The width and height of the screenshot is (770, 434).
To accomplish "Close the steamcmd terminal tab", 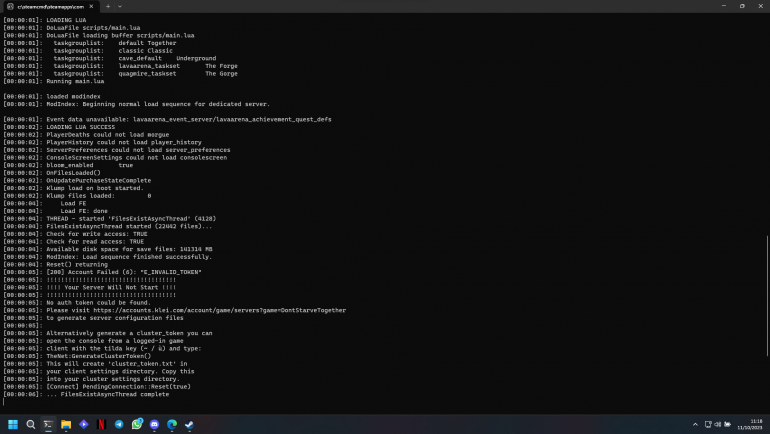I will [93, 6].
